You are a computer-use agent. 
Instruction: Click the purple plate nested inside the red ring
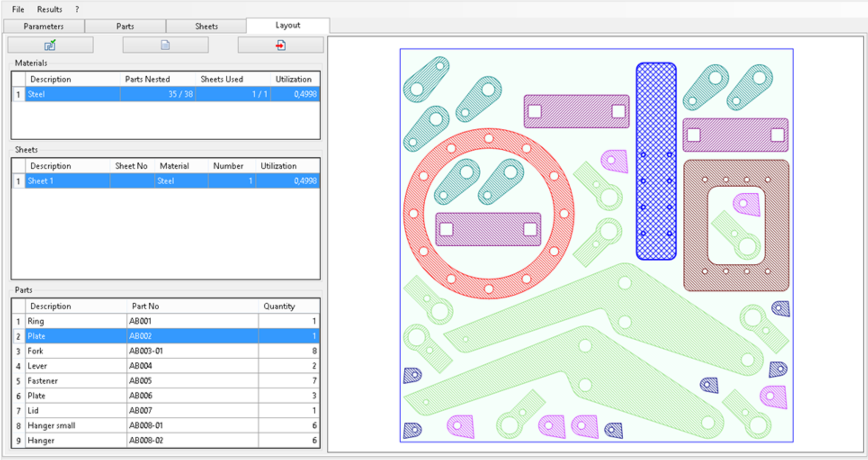click(x=488, y=230)
